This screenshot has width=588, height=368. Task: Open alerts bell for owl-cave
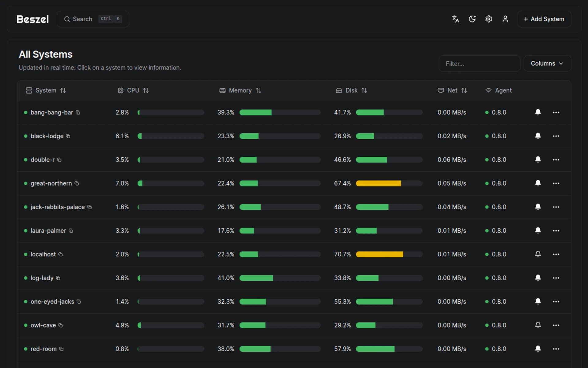[x=538, y=325]
